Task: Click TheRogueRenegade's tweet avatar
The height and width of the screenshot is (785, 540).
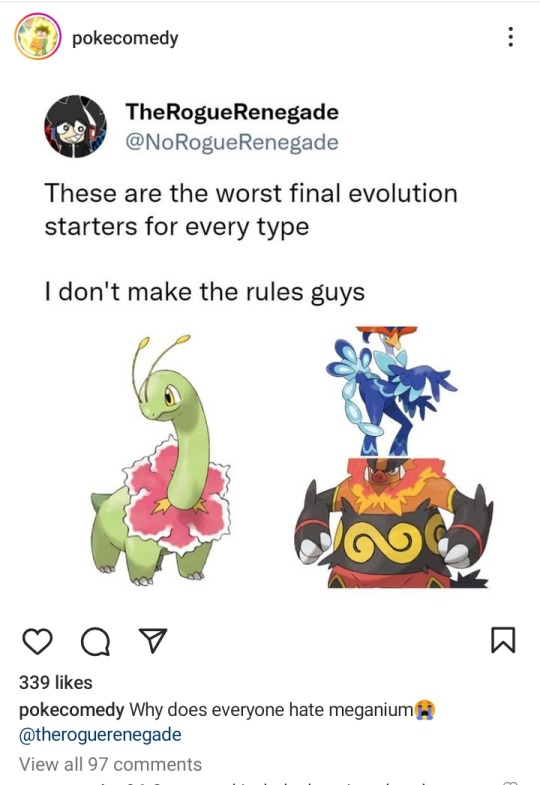Action: point(76,126)
